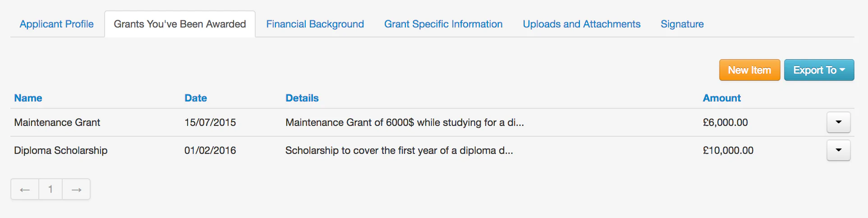This screenshot has height=218, width=868.
Task: Open the Applicant Profile tab
Action: tap(56, 24)
